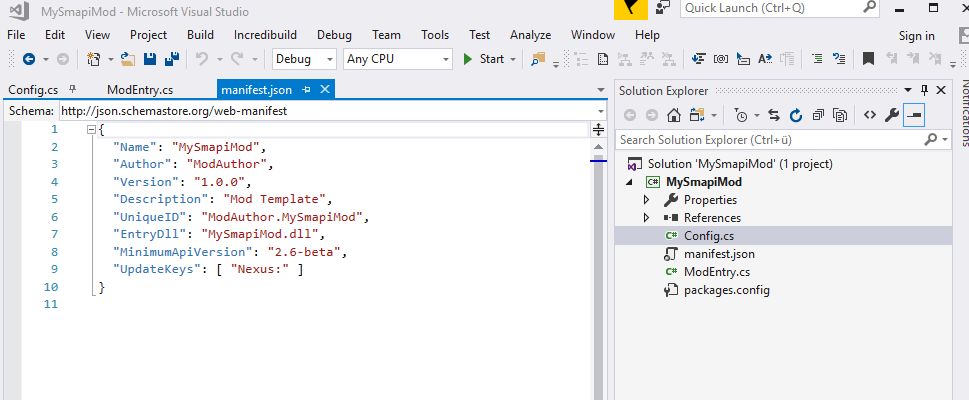Expand the References tree node
Viewport: 969px width, 400px height.
point(647,217)
